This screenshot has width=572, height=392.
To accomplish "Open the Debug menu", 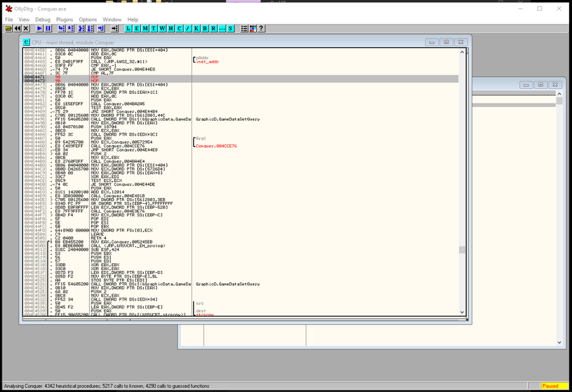I will pyautogui.click(x=43, y=19).
